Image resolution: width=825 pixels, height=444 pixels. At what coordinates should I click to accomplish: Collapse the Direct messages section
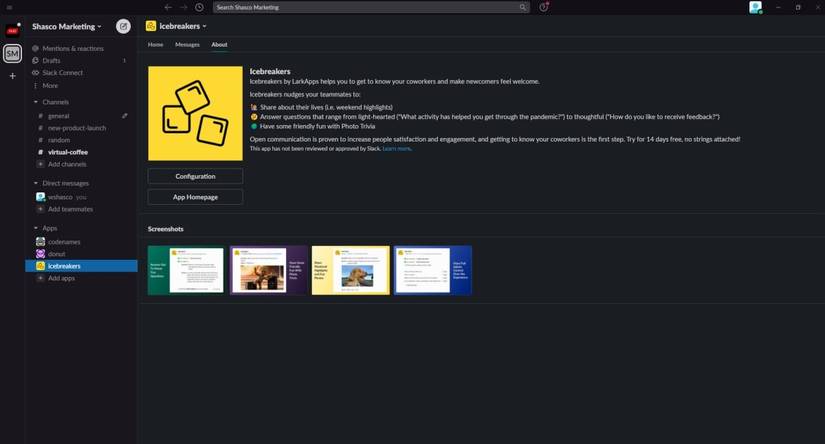coord(36,183)
